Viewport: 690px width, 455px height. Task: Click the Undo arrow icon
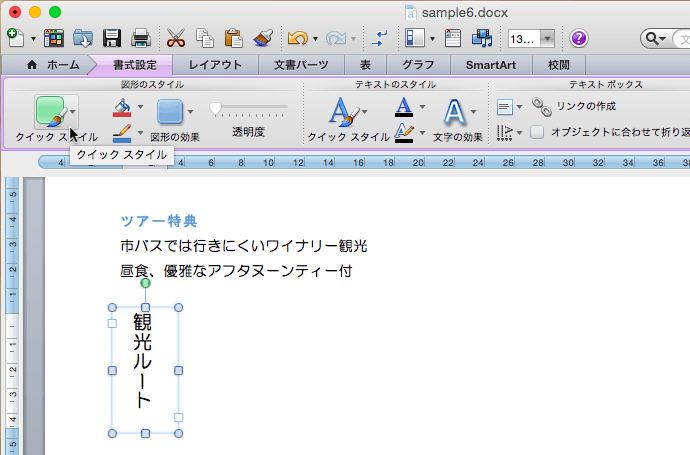point(298,38)
